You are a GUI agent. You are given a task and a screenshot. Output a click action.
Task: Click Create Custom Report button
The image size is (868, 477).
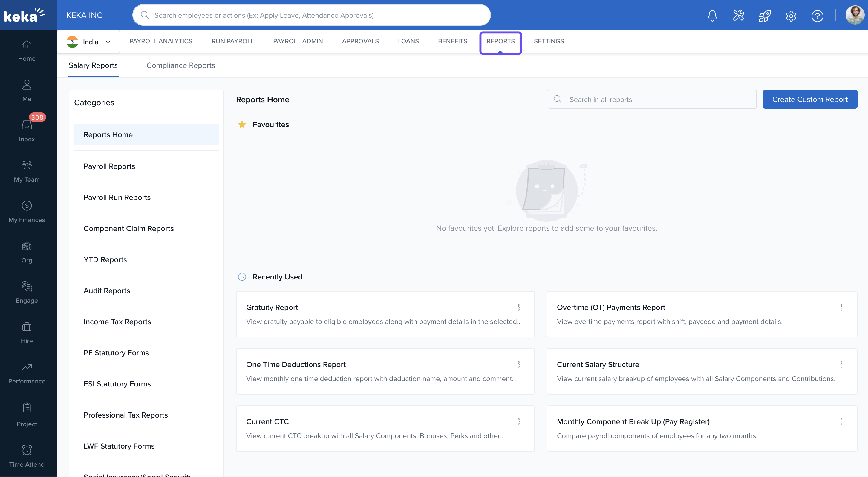[809, 99]
